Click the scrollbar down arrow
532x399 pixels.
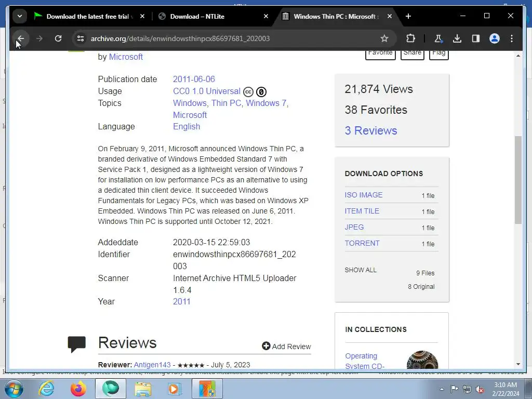pos(518,364)
